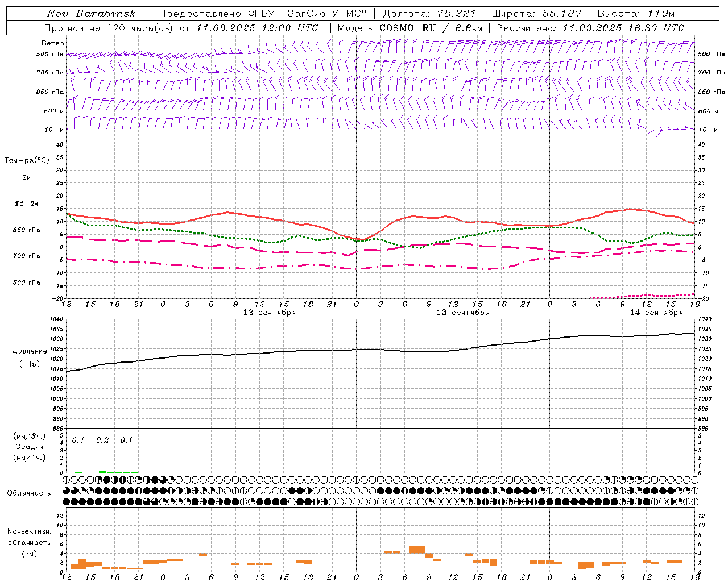The height and width of the screenshot is (582, 728).
Task: Click the Облачность cloud cover label
Action: 29,493
